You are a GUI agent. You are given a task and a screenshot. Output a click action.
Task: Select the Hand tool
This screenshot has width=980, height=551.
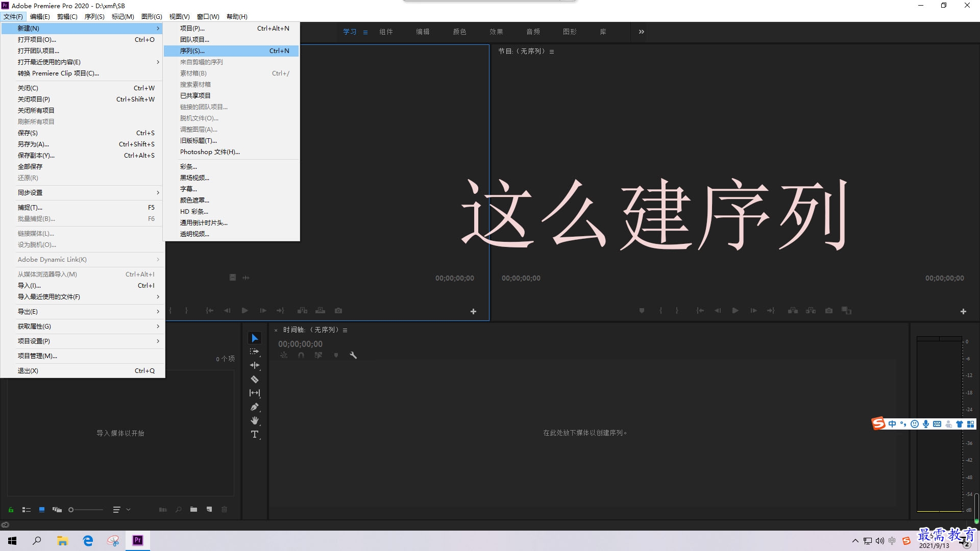(255, 420)
